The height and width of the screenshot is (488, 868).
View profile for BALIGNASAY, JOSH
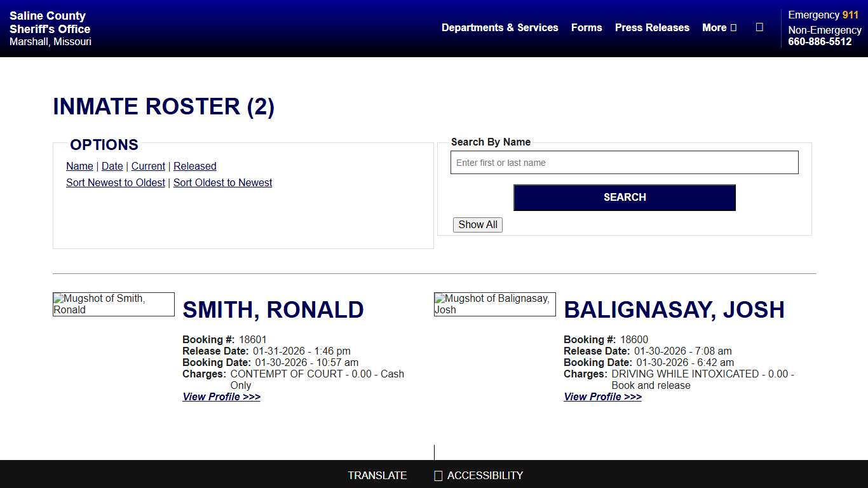[602, 396]
